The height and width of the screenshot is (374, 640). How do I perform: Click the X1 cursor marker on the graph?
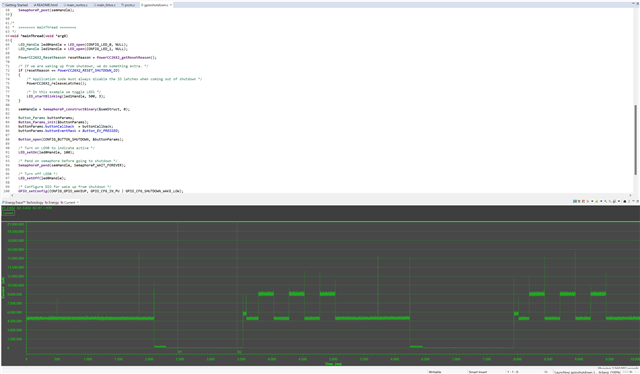pyautogui.click(x=180, y=352)
